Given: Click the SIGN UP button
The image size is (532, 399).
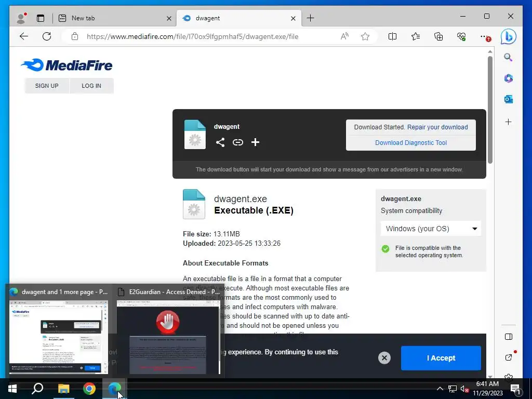Looking at the screenshot, I should pyautogui.click(x=47, y=86).
